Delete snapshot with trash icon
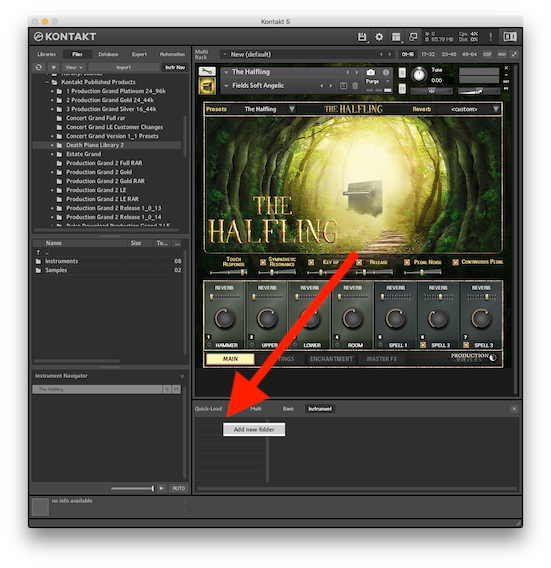551x568 pixels. [355, 86]
